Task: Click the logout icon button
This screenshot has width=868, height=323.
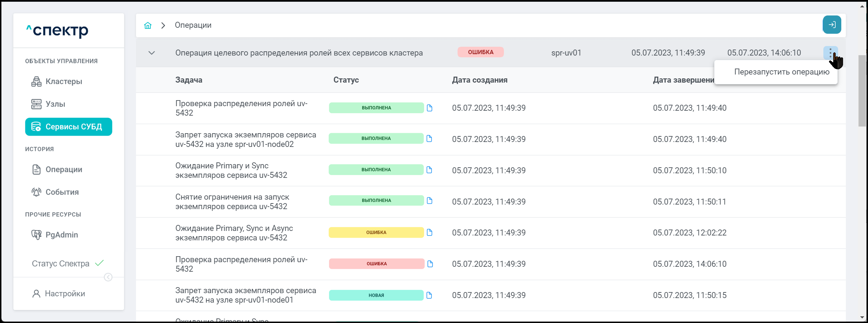Action: coord(832,25)
